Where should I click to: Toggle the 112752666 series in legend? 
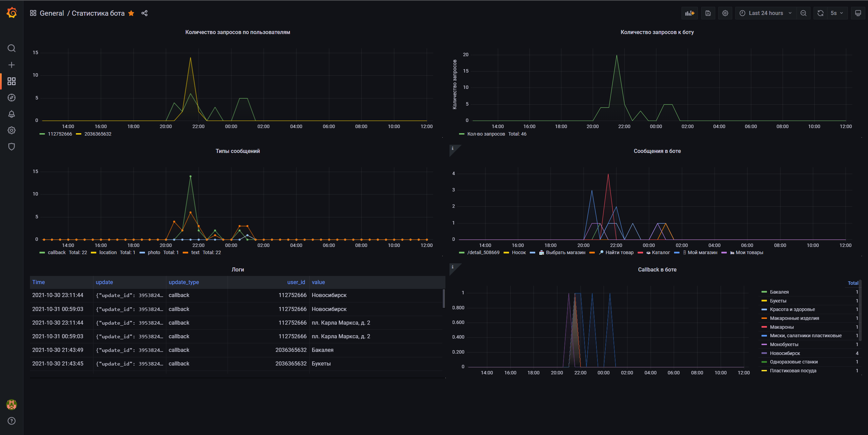point(60,134)
